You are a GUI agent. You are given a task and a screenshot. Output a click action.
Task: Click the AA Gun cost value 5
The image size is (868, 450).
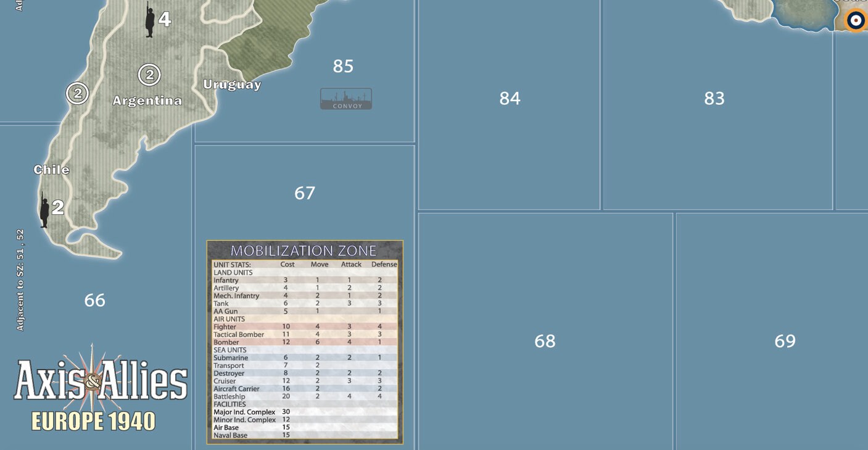(x=286, y=312)
